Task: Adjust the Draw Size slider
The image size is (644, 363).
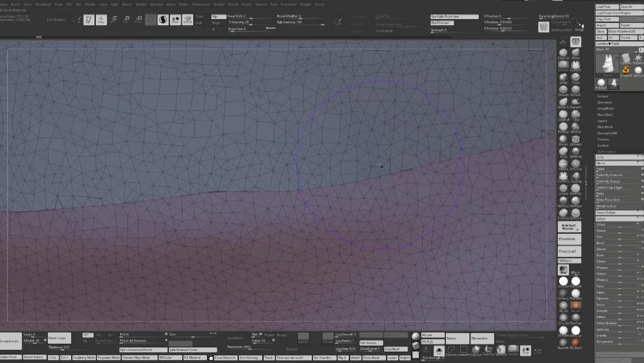Action: [x=251, y=29]
